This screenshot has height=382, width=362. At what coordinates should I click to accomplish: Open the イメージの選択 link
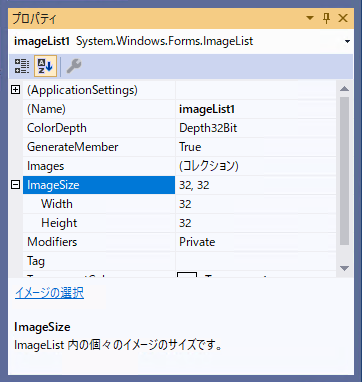pos(49,293)
